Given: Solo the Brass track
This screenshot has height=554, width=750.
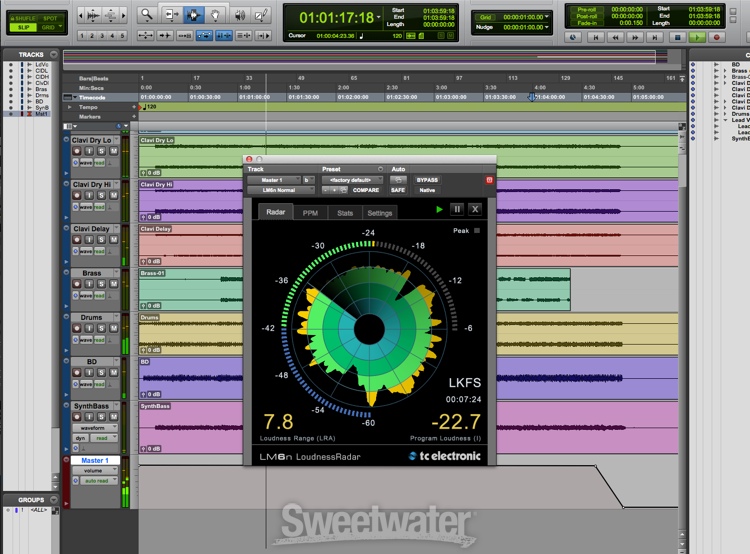Looking at the screenshot, I should click(x=101, y=284).
